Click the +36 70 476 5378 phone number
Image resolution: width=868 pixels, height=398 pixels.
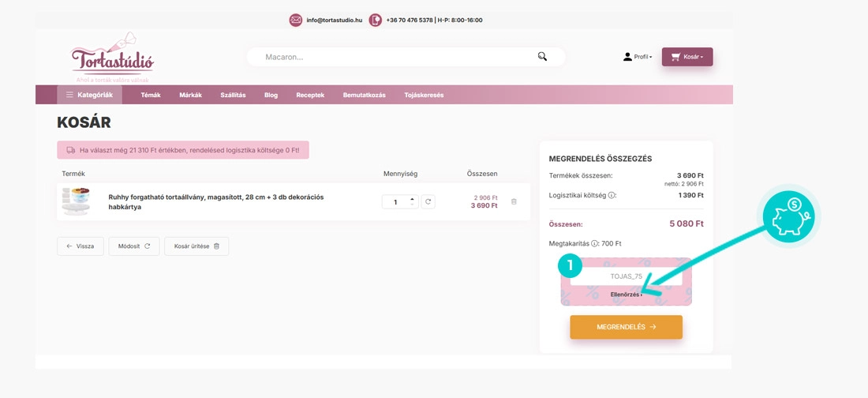410,20
